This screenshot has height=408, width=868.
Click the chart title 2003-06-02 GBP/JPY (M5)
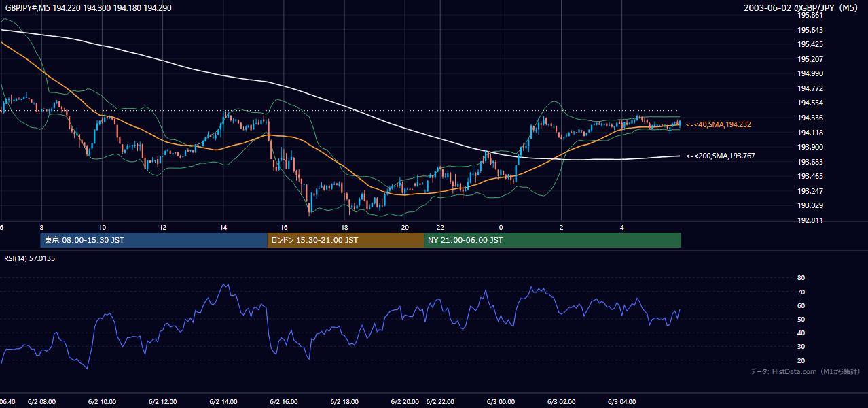click(x=802, y=7)
